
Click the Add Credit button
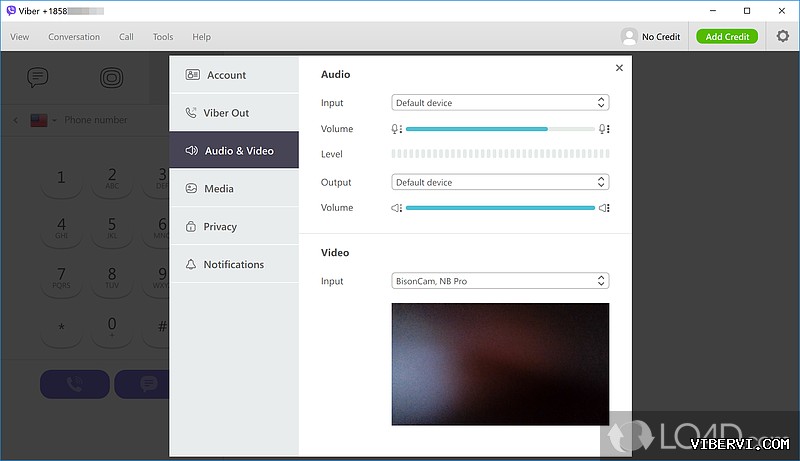pos(727,37)
